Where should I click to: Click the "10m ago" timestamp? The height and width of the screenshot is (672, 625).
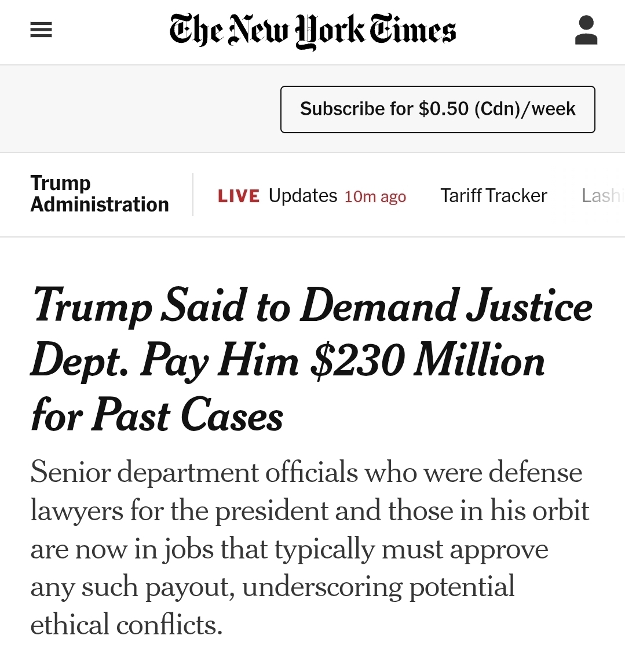click(375, 197)
